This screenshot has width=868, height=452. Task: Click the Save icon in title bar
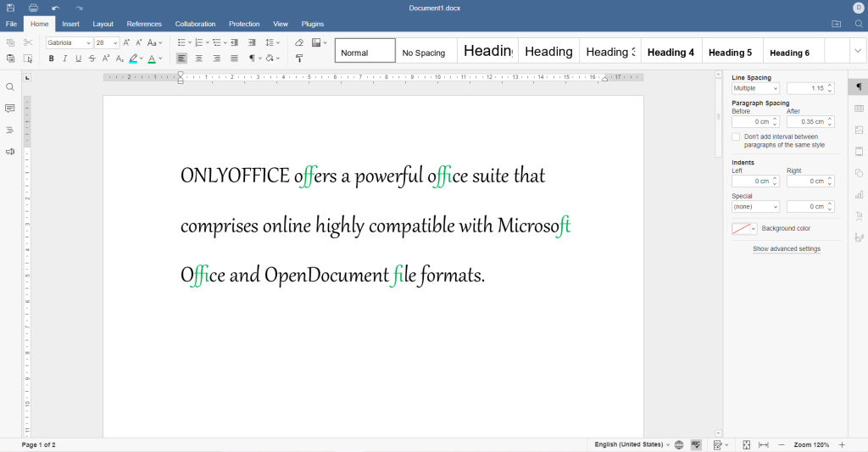click(10, 8)
